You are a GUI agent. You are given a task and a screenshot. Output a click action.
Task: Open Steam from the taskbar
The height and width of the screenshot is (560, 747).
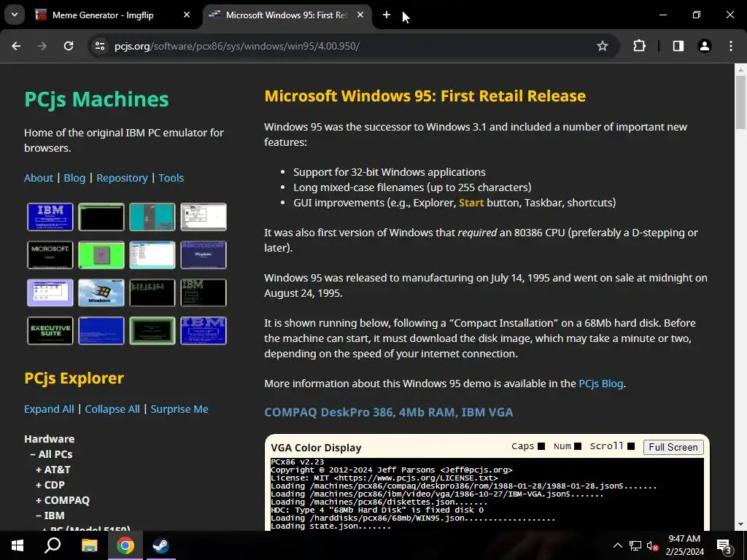[x=160, y=545]
